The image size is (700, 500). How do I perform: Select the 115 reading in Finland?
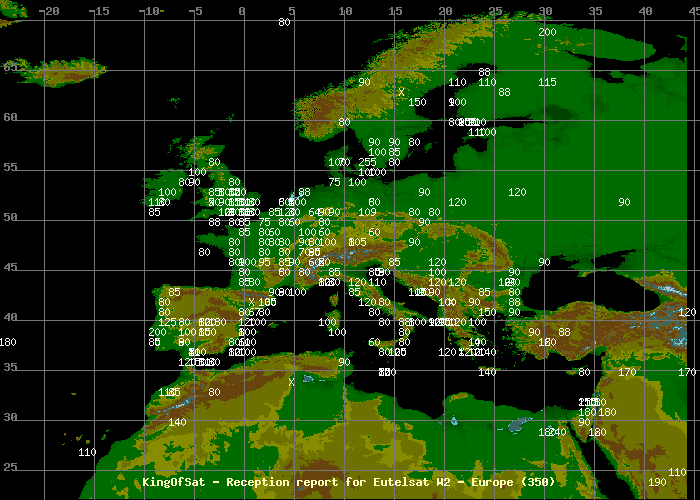click(547, 82)
